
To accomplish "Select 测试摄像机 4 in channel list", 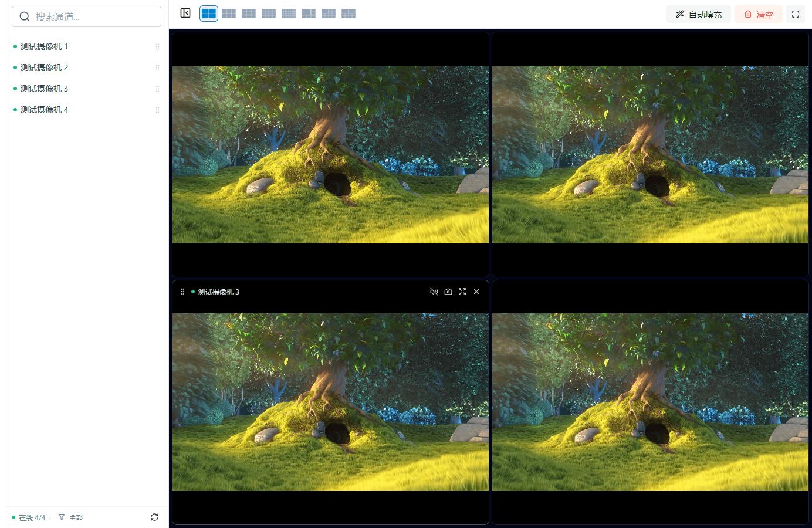I will click(86, 110).
